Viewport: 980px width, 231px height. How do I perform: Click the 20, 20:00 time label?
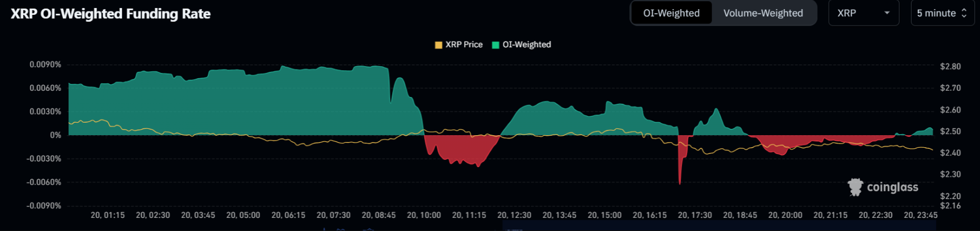(x=785, y=215)
